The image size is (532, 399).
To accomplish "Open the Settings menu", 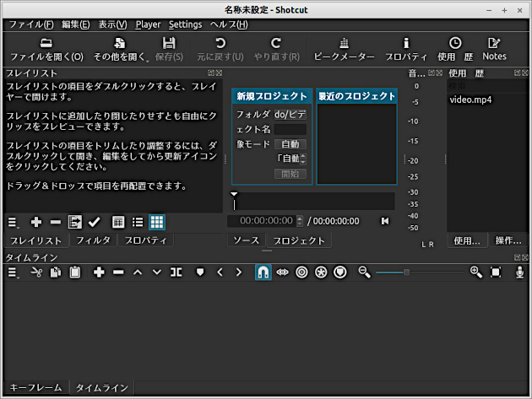I will click(185, 24).
